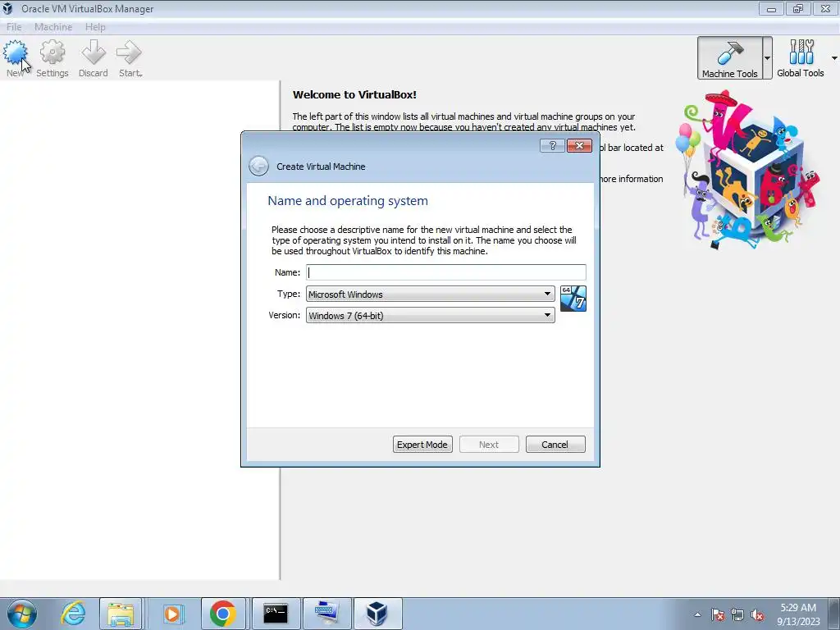Close the Create Virtual Machine dialog
This screenshot has height=630, width=840.
[579, 146]
